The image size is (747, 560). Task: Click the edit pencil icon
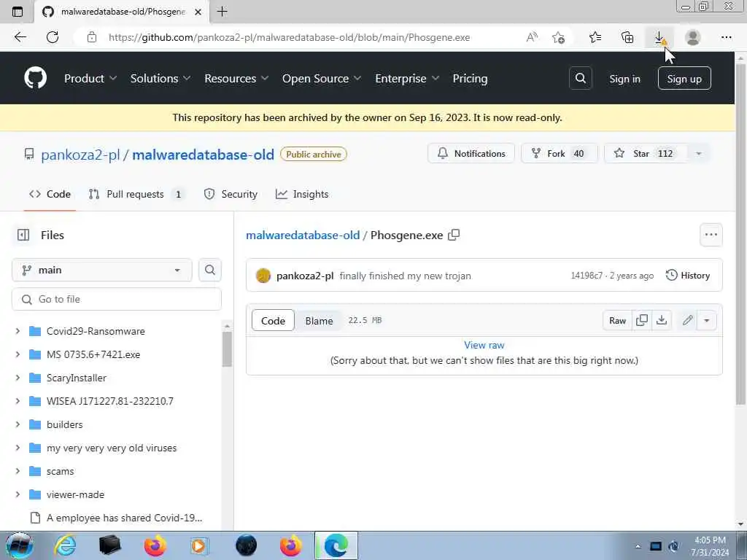tap(687, 321)
